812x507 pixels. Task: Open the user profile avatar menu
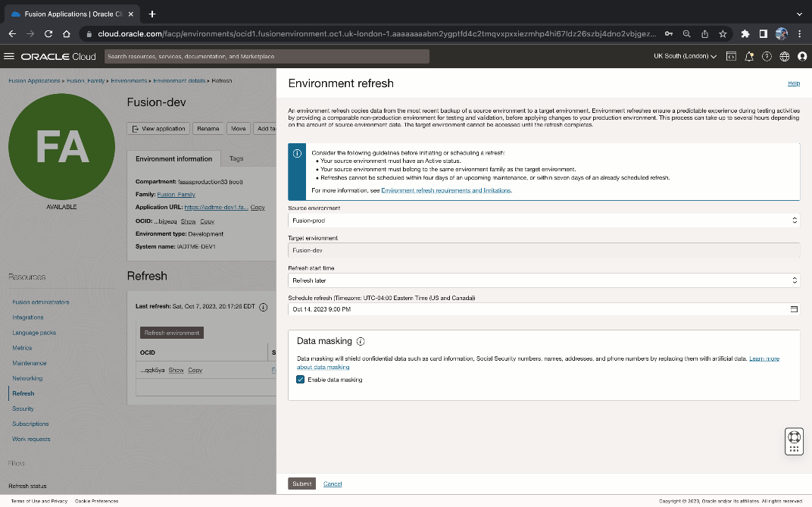click(x=802, y=56)
